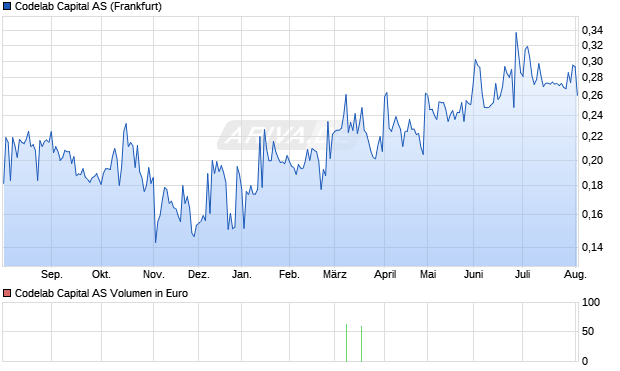
Task: Click the second green volume bar in March
Action: click(361, 344)
